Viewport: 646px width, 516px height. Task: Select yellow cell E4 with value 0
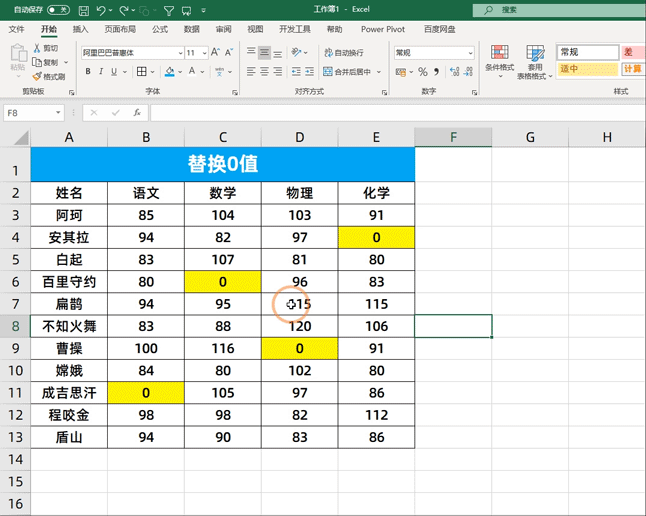click(x=376, y=237)
